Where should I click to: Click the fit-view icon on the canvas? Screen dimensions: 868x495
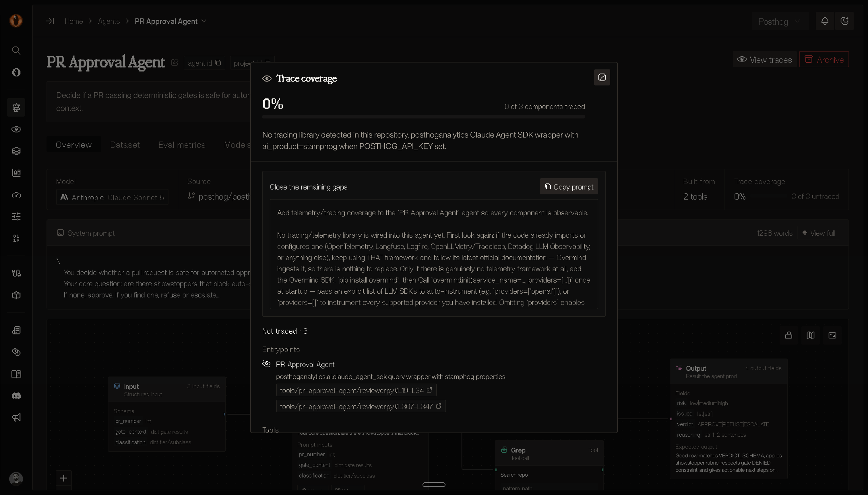pos(832,335)
